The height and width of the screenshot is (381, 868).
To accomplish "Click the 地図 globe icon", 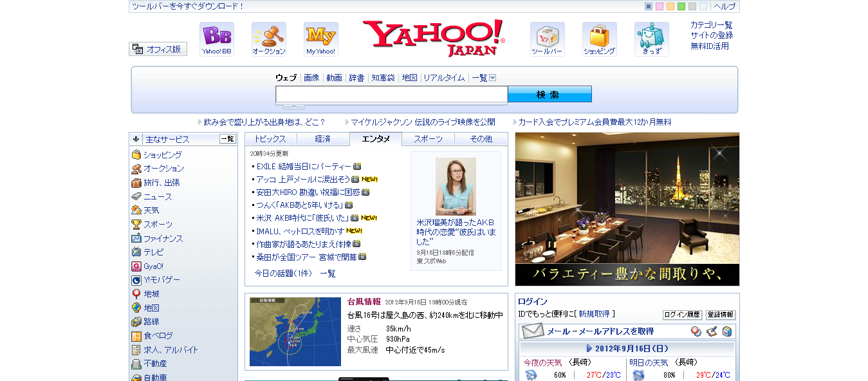I will coord(136,308).
